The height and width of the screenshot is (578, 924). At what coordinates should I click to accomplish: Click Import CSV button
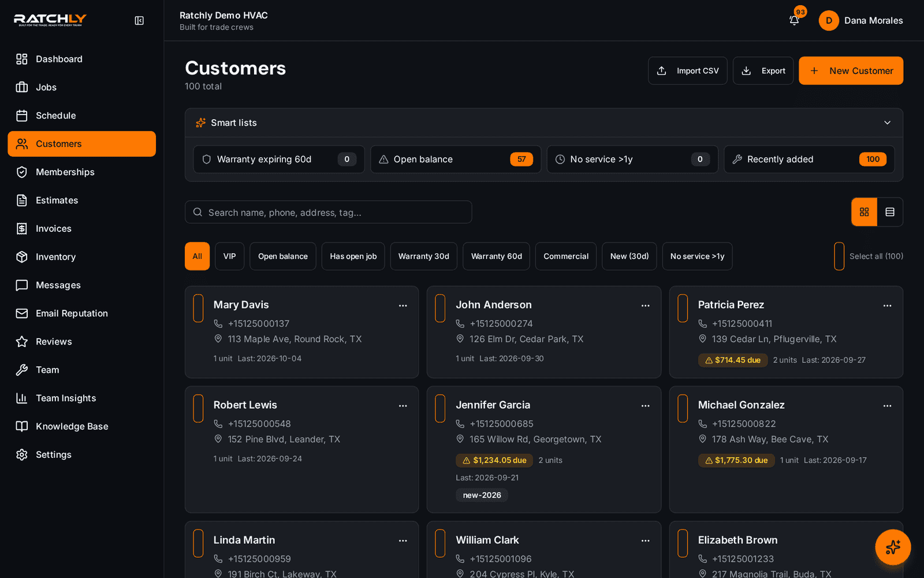point(688,71)
